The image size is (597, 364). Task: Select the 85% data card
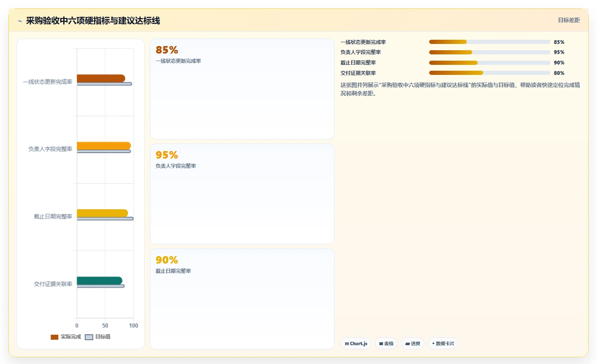pyautogui.click(x=242, y=89)
